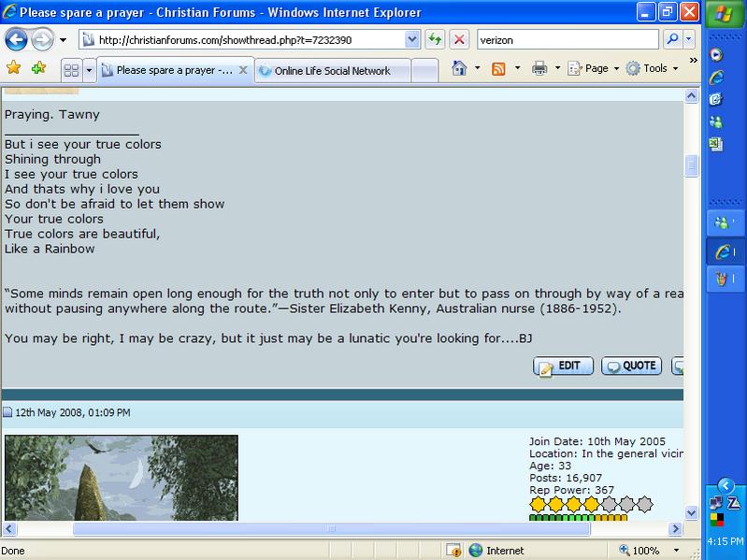Viewport: 747px width, 560px height.
Task: Click the Add to Favorites icon
Action: click(x=38, y=68)
